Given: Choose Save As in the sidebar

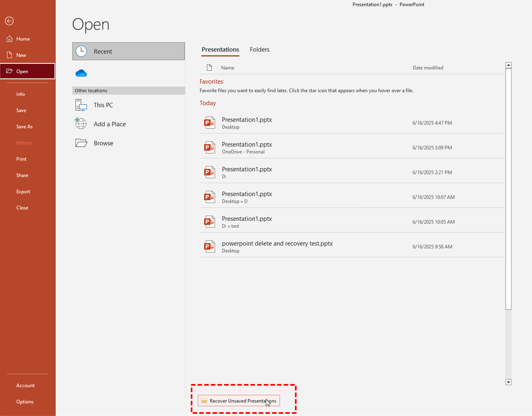Looking at the screenshot, I should (24, 127).
